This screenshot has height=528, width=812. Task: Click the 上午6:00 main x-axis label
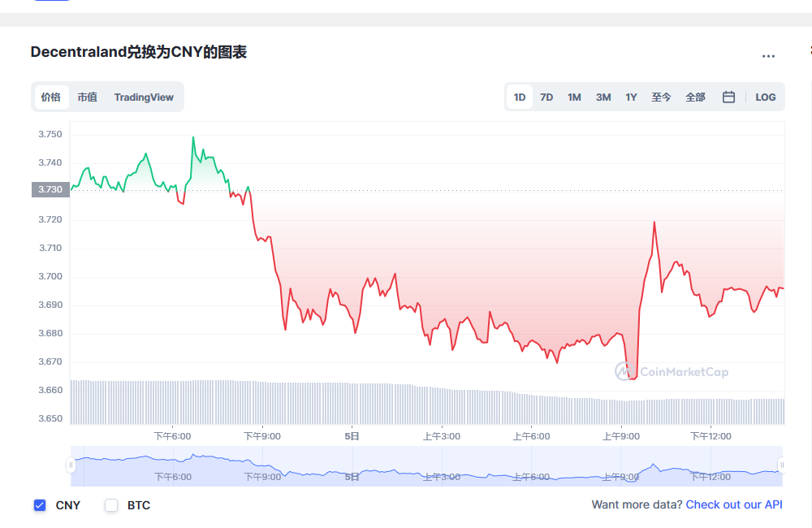[x=531, y=436]
